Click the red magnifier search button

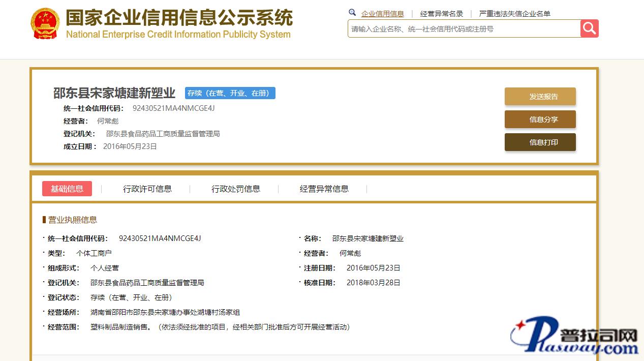[x=589, y=28]
